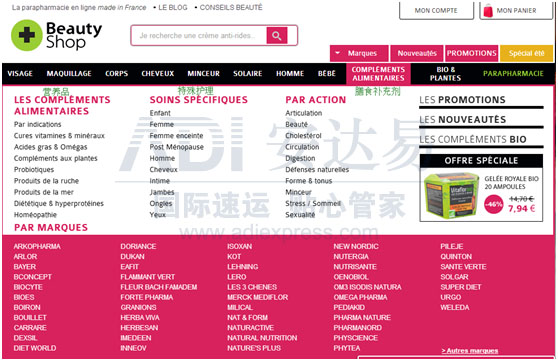Open the Parapharmacie menu entry
This screenshot has height=361, width=558.
click(x=513, y=74)
